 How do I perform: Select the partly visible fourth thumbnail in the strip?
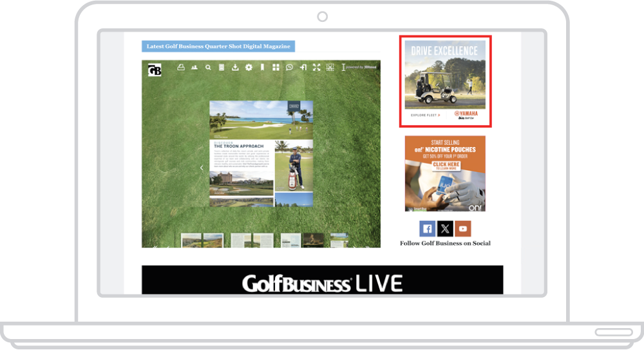[339, 240]
